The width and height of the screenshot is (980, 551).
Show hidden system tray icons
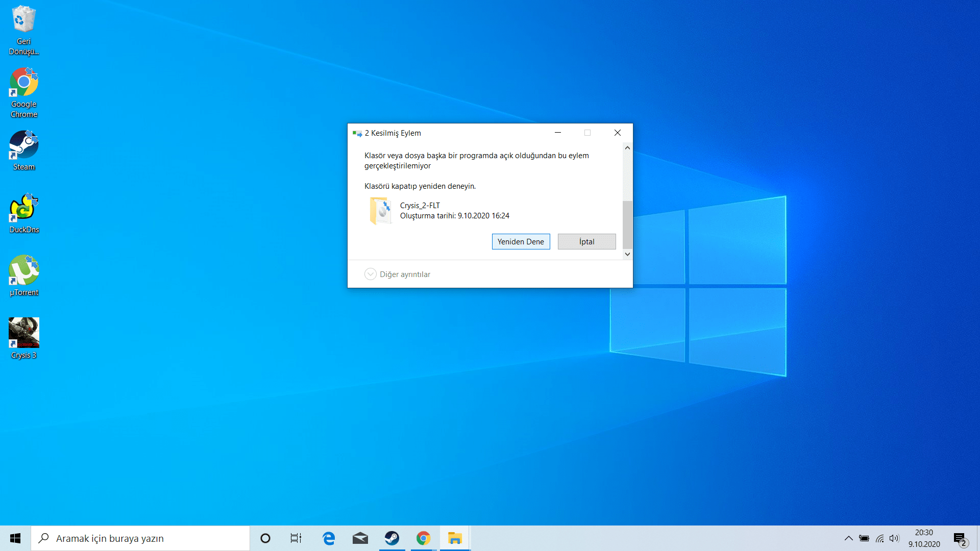(848, 538)
